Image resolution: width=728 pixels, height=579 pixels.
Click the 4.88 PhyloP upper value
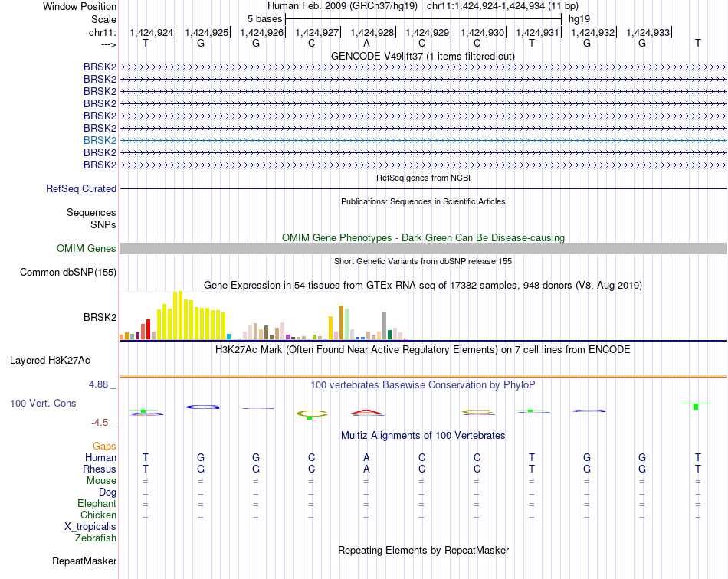[98, 384]
